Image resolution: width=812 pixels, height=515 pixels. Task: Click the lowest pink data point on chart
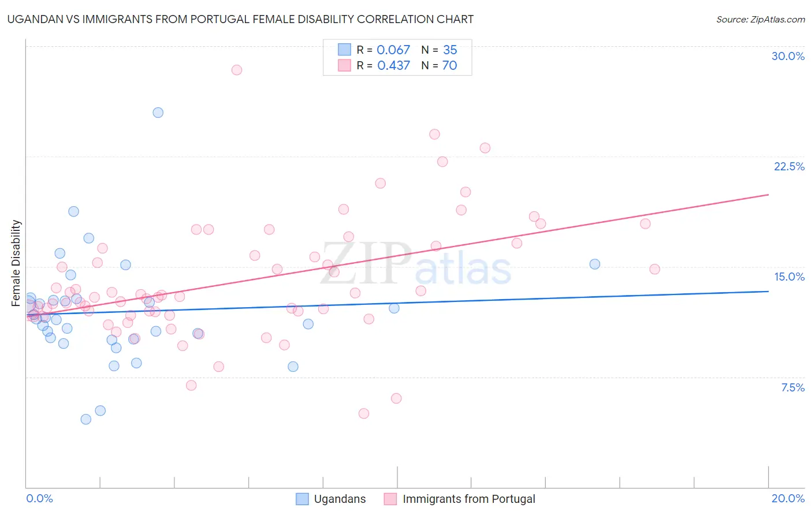(x=364, y=413)
